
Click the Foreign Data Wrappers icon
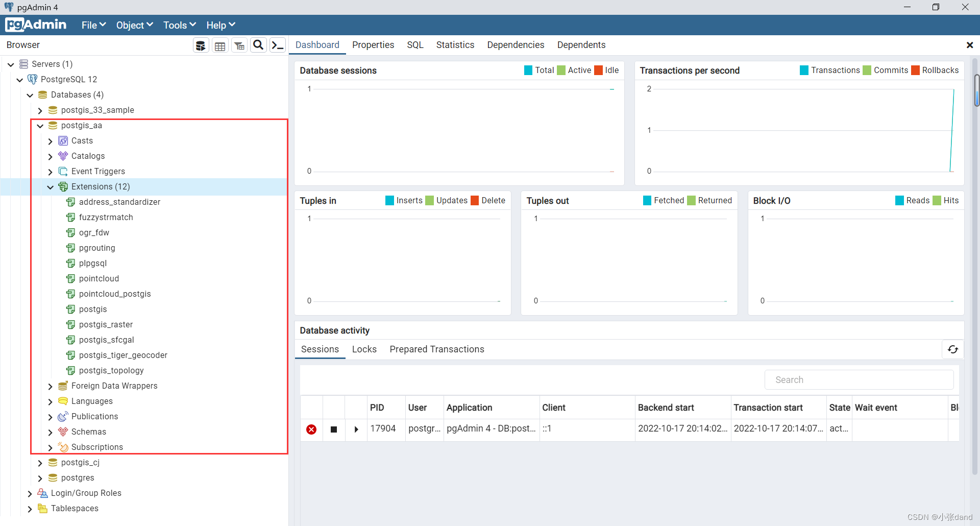click(x=63, y=386)
